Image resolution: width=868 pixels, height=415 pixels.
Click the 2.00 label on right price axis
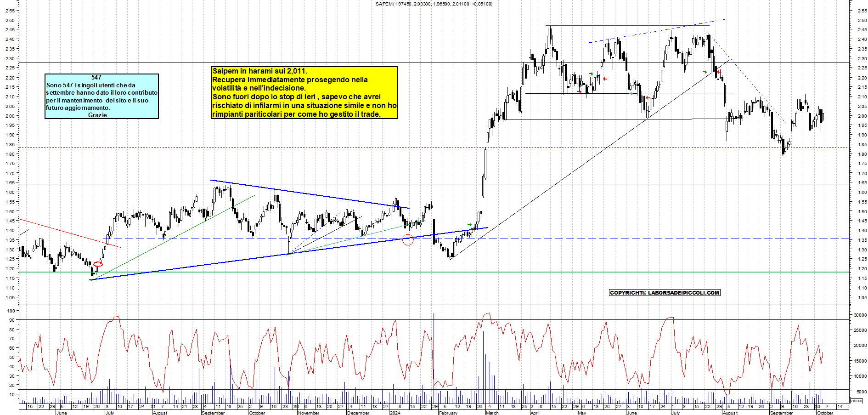[x=862, y=116]
